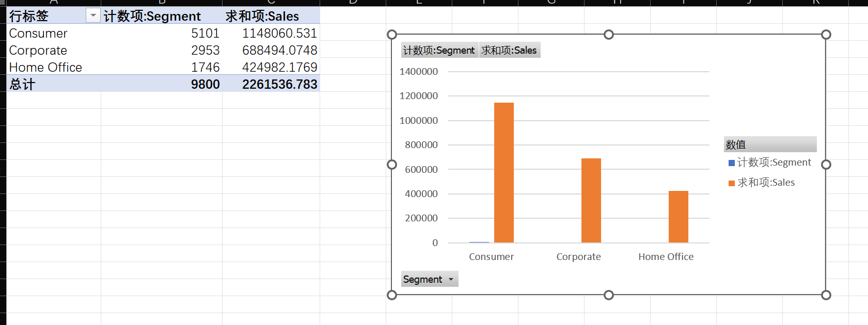Click the 数值 legend field button

coord(769,144)
